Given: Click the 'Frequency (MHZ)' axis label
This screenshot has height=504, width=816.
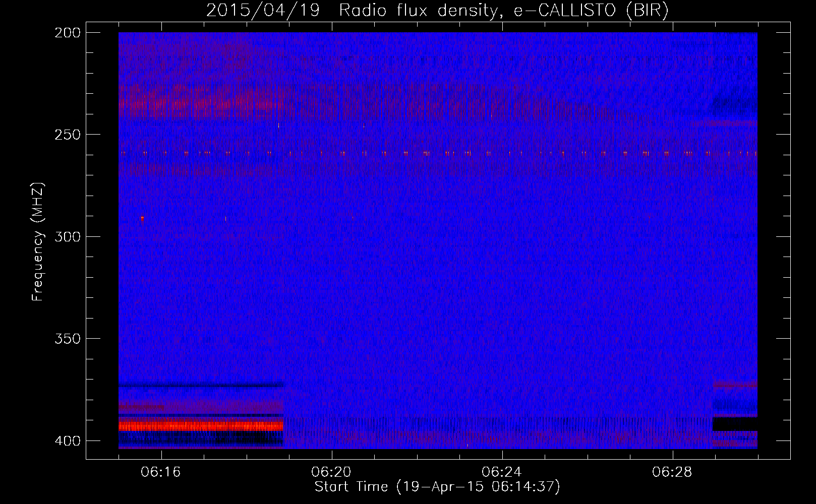Looking at the screenshot, I should tap(38, 242).
